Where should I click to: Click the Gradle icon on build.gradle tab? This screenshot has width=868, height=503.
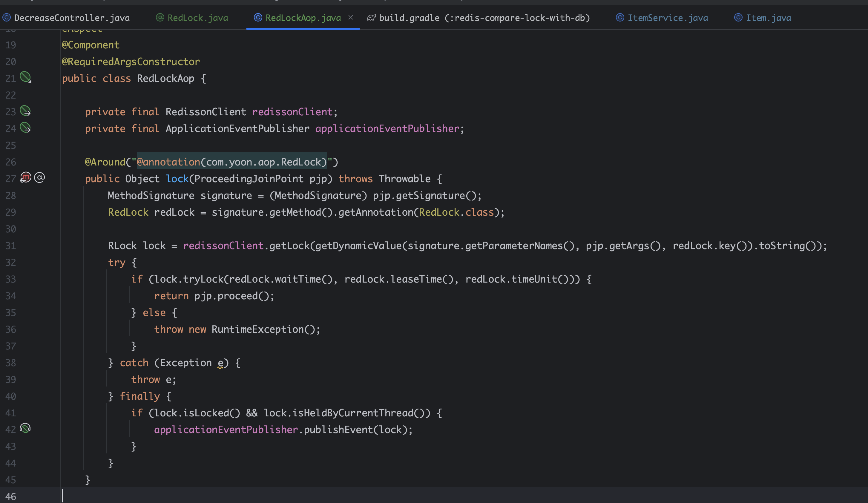point(371,18)
